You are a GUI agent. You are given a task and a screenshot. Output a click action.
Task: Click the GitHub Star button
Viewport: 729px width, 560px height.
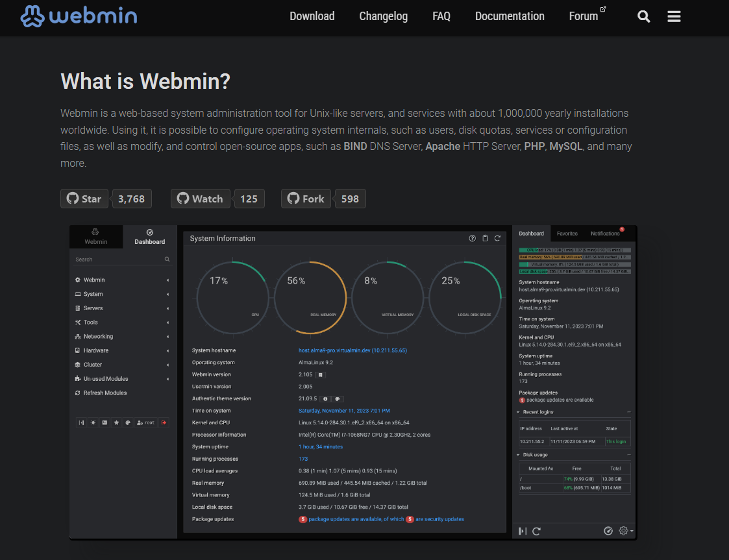tap(84, 199)
